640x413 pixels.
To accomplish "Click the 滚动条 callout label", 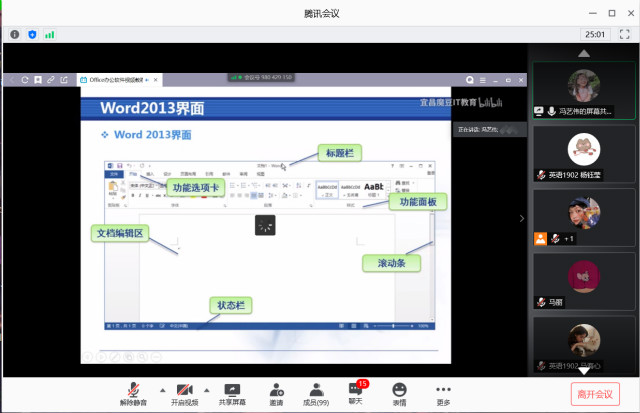I will tap(391, 263).
